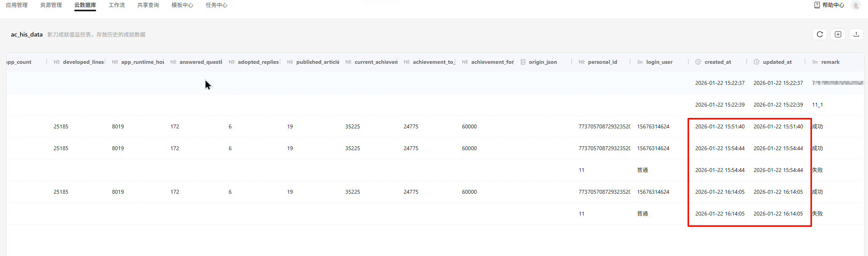
Task: Click 25185 in the 15:54:44 row
Action: tap(61, 148)
